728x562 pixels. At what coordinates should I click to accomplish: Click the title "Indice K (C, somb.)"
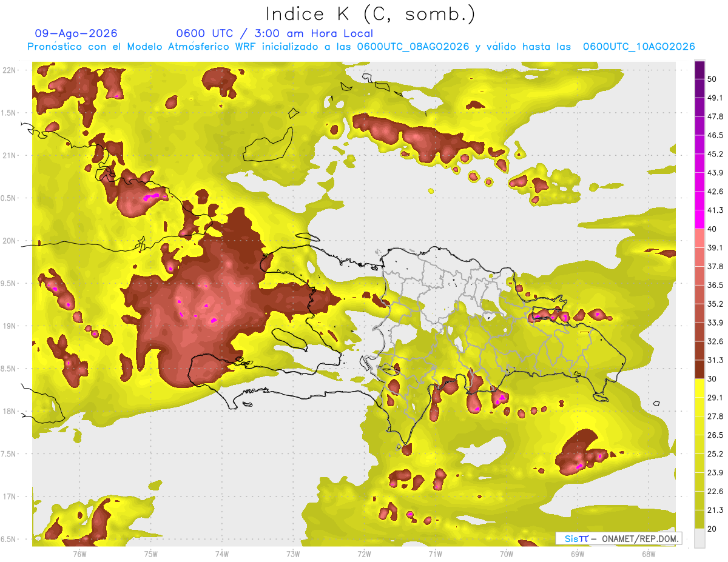371,14
